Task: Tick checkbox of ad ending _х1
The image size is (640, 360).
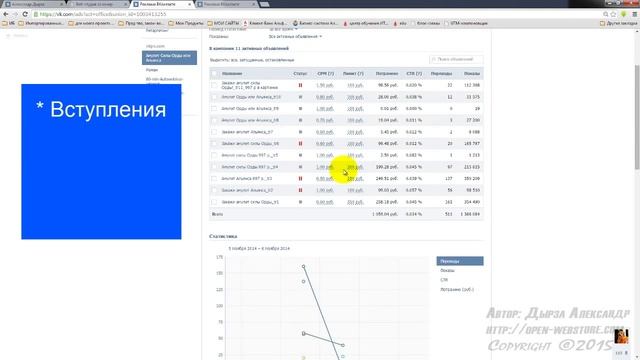Action: tap(214, 202)
